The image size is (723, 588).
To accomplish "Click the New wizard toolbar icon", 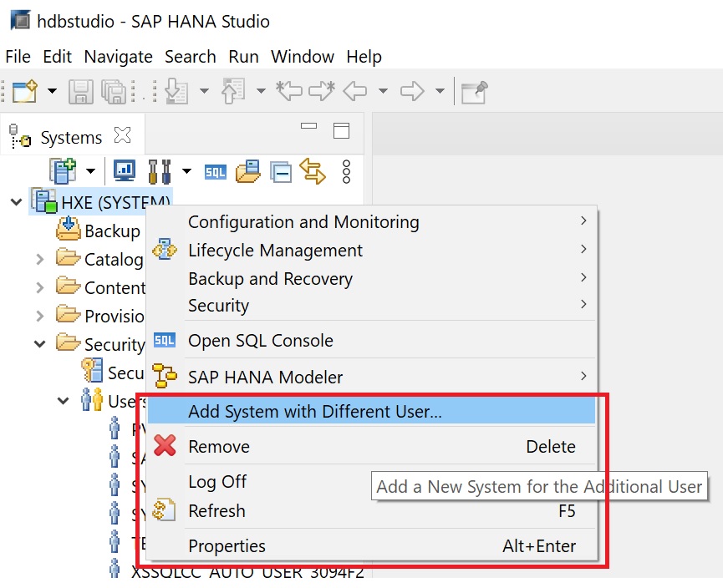I will (x=24, y=91).
